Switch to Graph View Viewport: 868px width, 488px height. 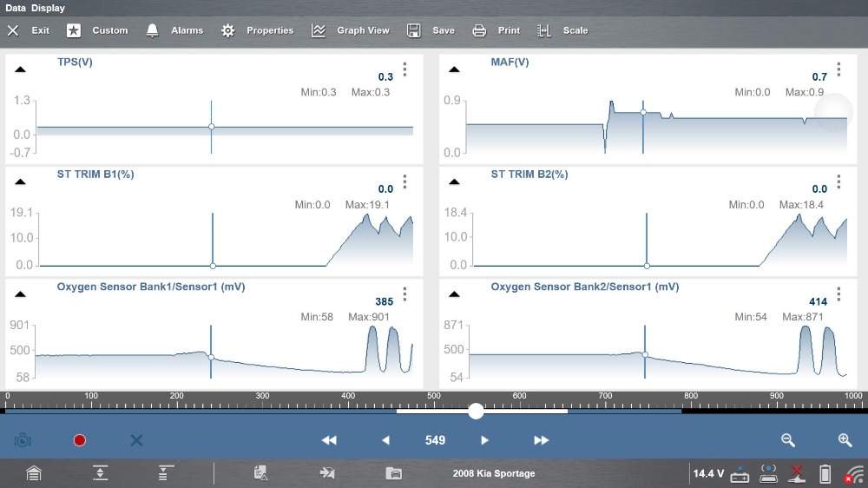[x=351, y=30]
